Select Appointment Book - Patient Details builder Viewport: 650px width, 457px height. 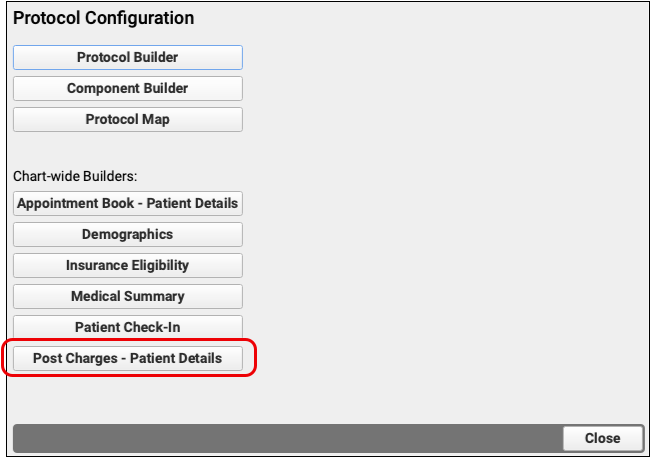127,203
